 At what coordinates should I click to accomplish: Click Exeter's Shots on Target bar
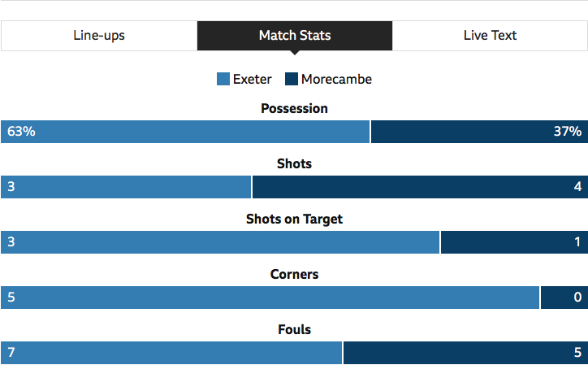click(x=220, y=242)
